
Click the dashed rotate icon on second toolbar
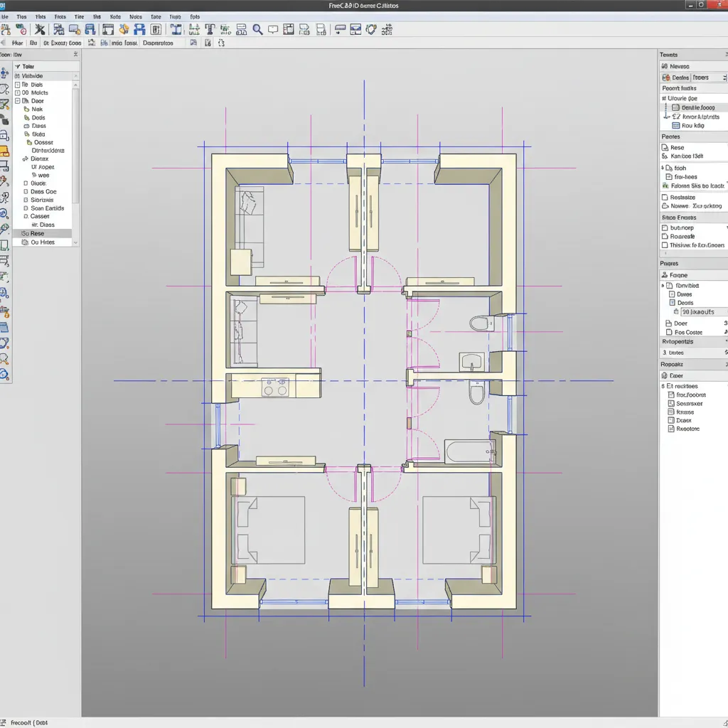click(x=222, y=43)
